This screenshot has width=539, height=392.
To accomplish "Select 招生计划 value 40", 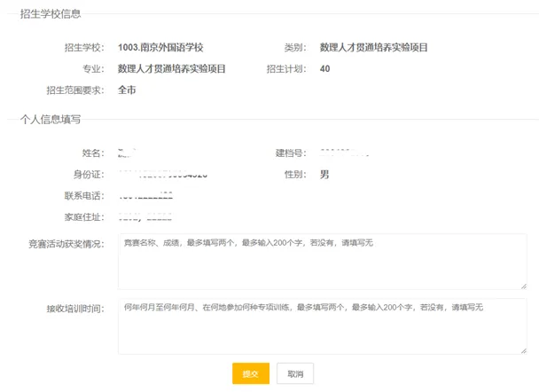I will pyautogui.click(x=324, y=69).
